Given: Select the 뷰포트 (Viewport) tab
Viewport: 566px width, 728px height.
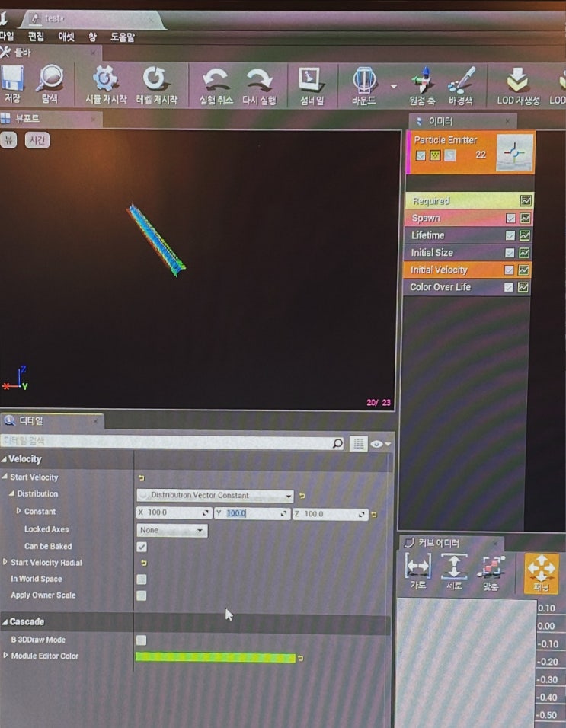Looking at the screenshot, I should point(50,119).
